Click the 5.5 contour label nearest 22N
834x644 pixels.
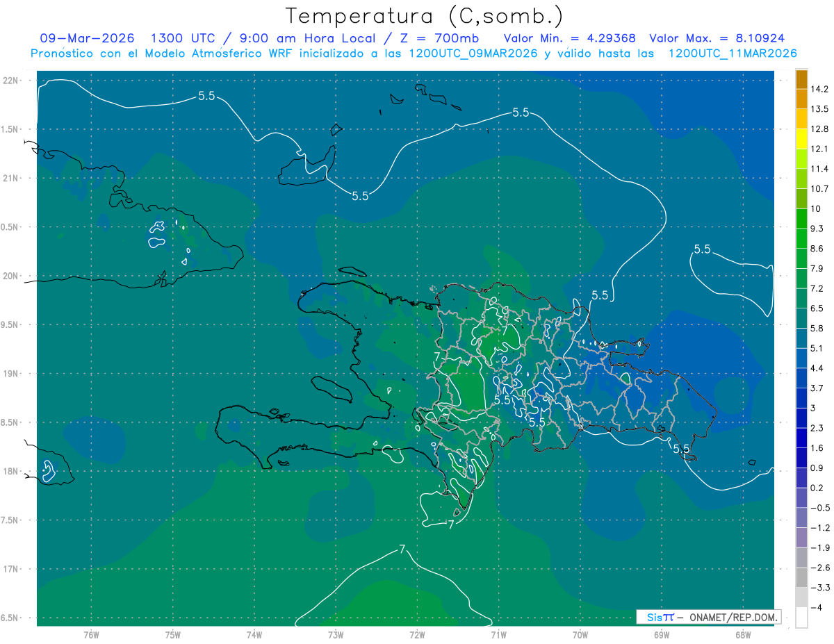click(206, 96)
